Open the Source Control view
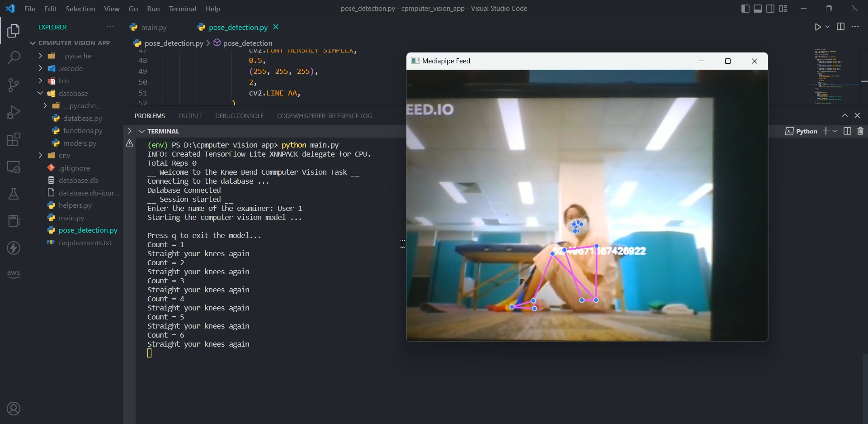868x424 pixels. [14, 85]
